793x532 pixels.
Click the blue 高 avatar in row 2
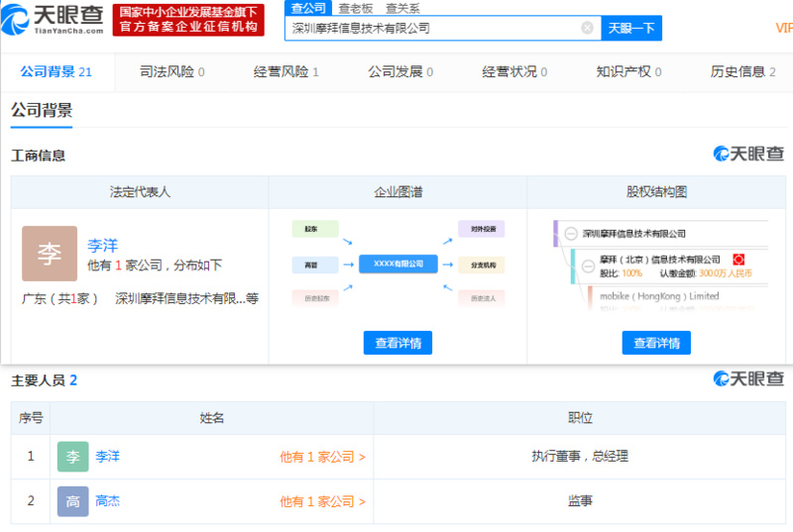72,501
